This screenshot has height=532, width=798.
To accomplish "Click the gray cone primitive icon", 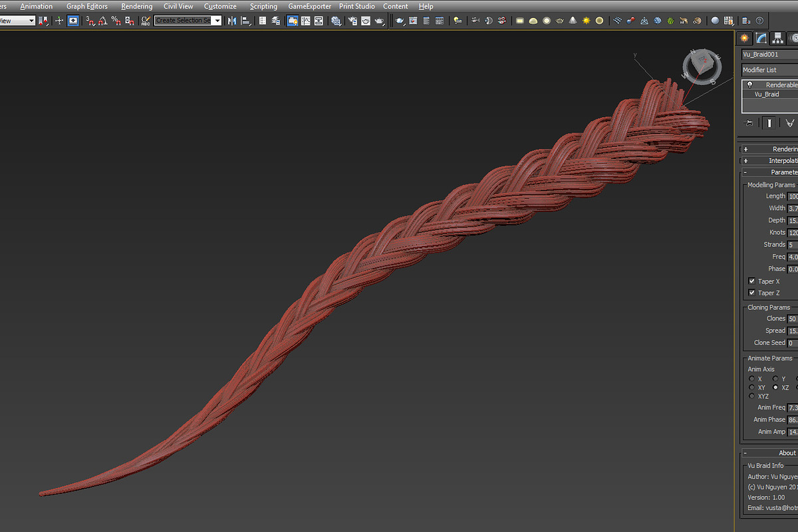I will (x=573, y=21).
